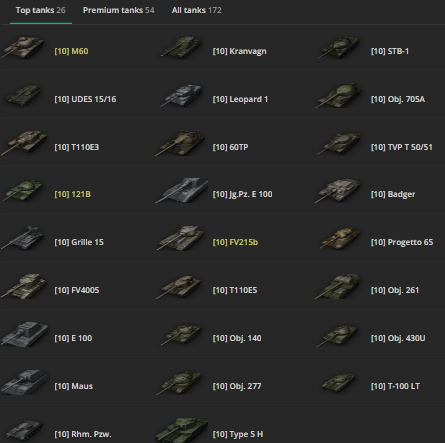This screenshot has height=443, width=445.
Task: Select the Type 5 H tank image
Action: click(x=182, y=430)
